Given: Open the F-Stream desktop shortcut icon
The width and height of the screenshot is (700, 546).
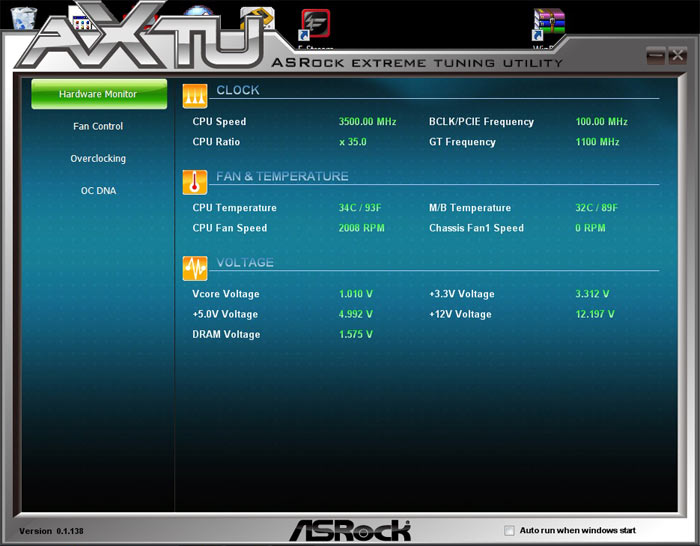Looking at the screenshot, I should (316, 25).
